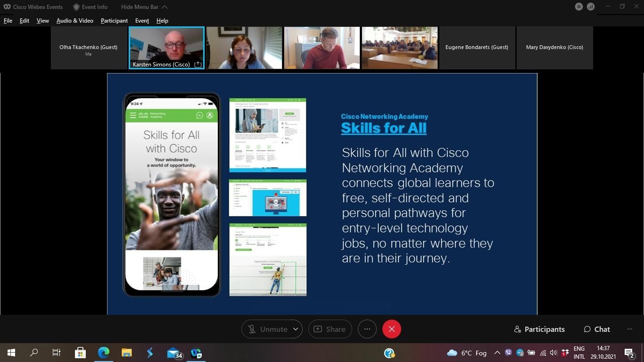Screen dimensions: 644x362
Task: Click the Event Info shield icon
Action: point(76,7)
